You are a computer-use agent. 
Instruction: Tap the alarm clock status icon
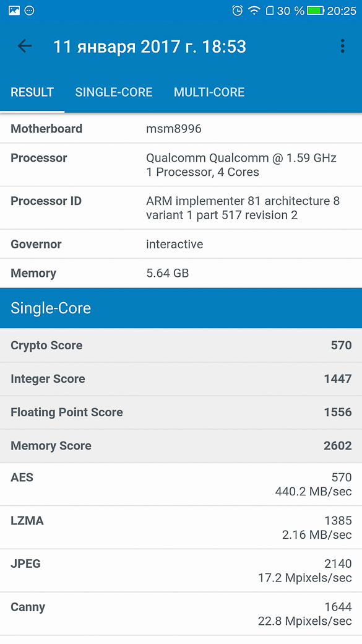(x=237, y=11)
